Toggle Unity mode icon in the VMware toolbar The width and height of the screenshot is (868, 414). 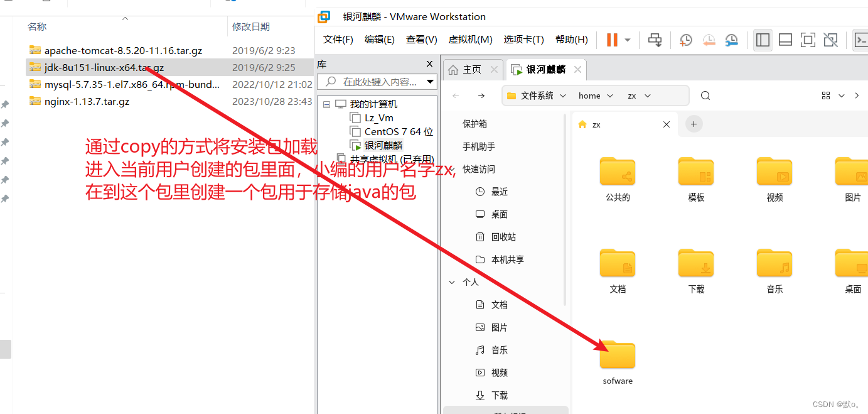pos(830,40)
